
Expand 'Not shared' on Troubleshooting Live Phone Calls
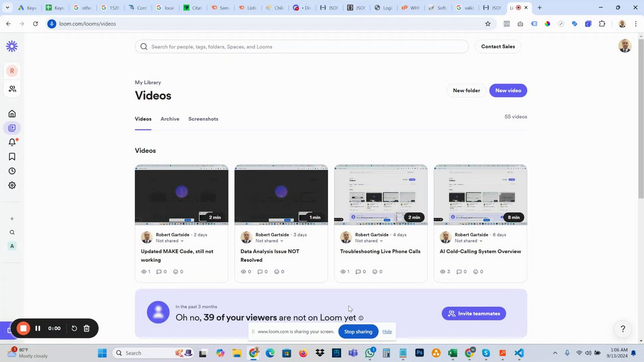(369, 241)
